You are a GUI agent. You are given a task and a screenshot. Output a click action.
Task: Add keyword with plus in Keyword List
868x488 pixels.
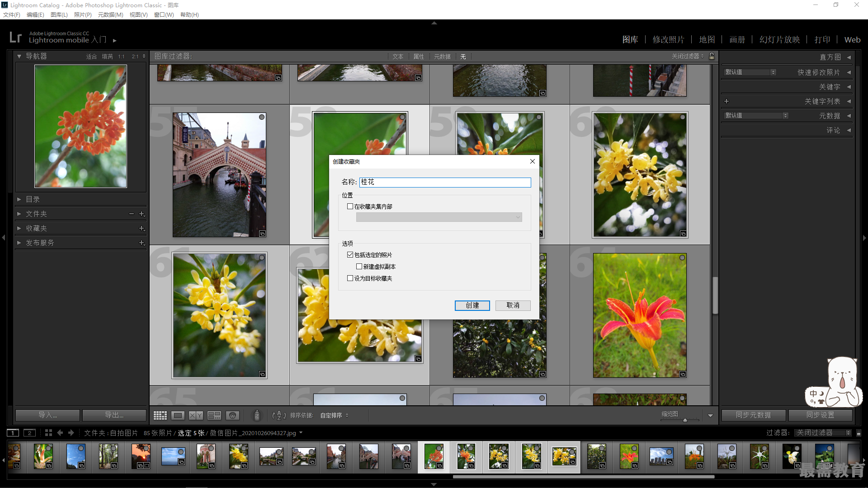click(726, 101)
